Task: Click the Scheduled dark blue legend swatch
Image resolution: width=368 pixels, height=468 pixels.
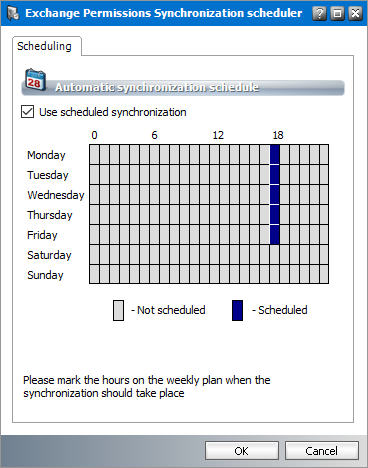Action: pyautogui.click(x=237, y=310)
